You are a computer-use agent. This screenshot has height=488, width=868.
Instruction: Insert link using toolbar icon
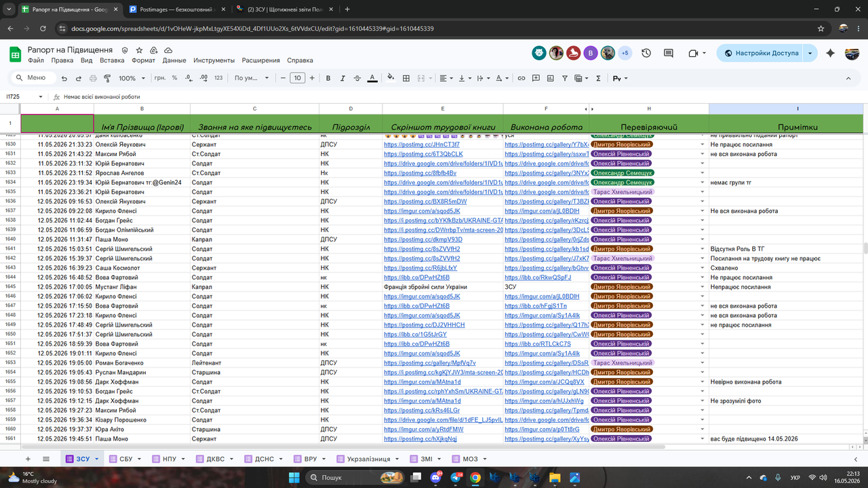[x=521, y=78]
